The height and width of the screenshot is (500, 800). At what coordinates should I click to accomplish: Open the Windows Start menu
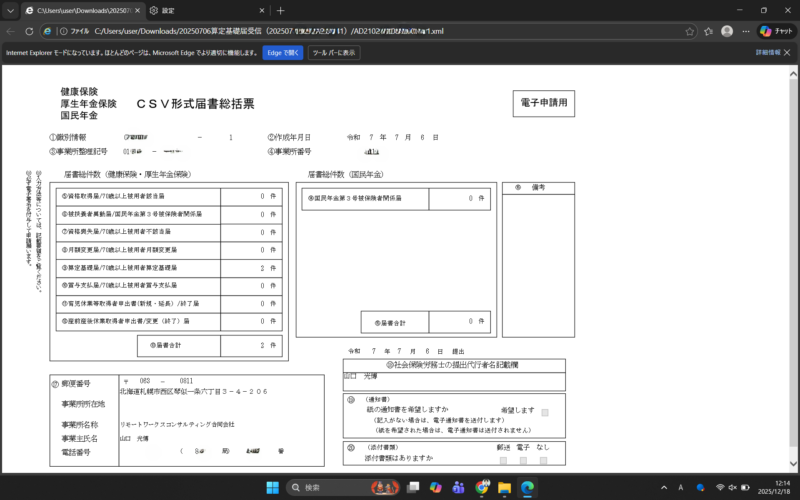(272, 487)
